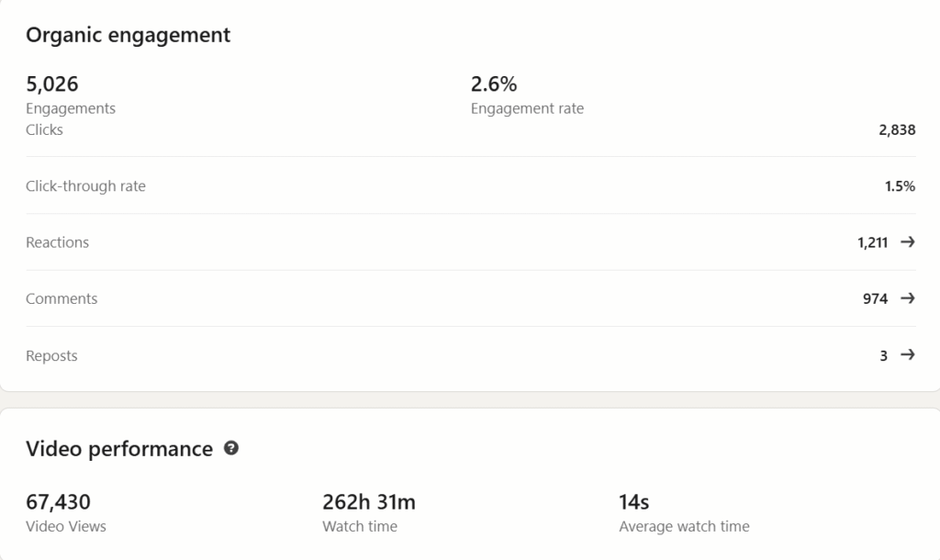Open the Reactions details arrow
940x560 pixels.
(x=908, y=241)
